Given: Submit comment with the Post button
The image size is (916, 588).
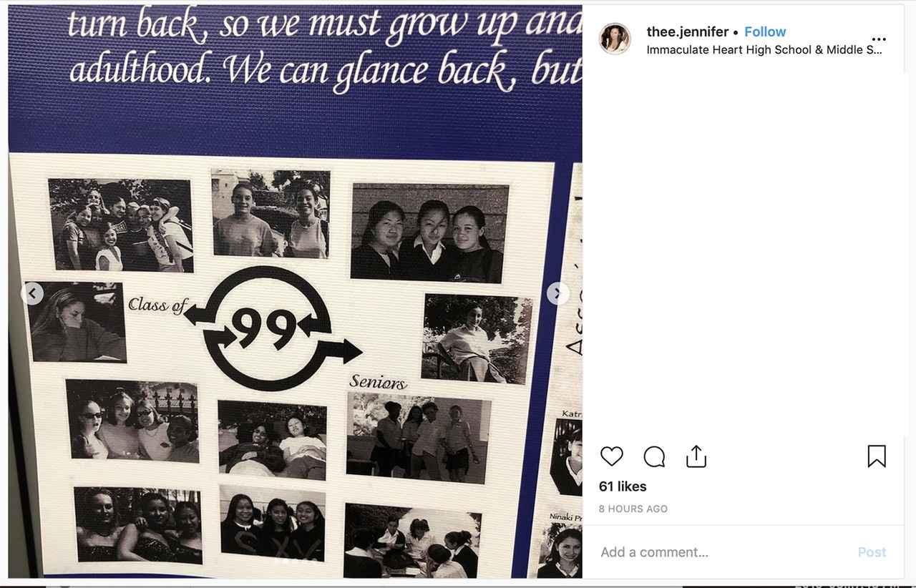Looking at the screenshot, I should (872, 552).
